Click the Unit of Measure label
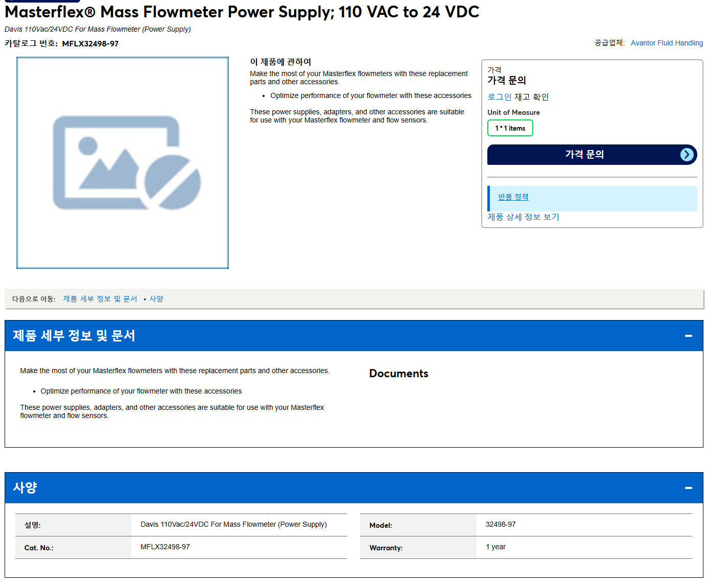The width and height of the screenshot is (707, 588). coord(513,112)
